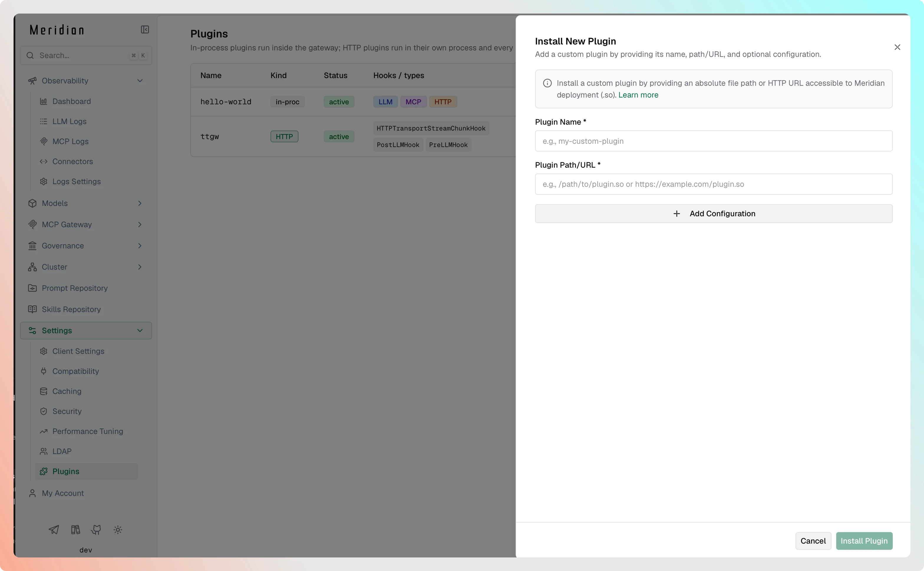The height and width of the screenshot is (571, 924).
Task: Select the hello-world plugin row name
Action: (226, 102)
